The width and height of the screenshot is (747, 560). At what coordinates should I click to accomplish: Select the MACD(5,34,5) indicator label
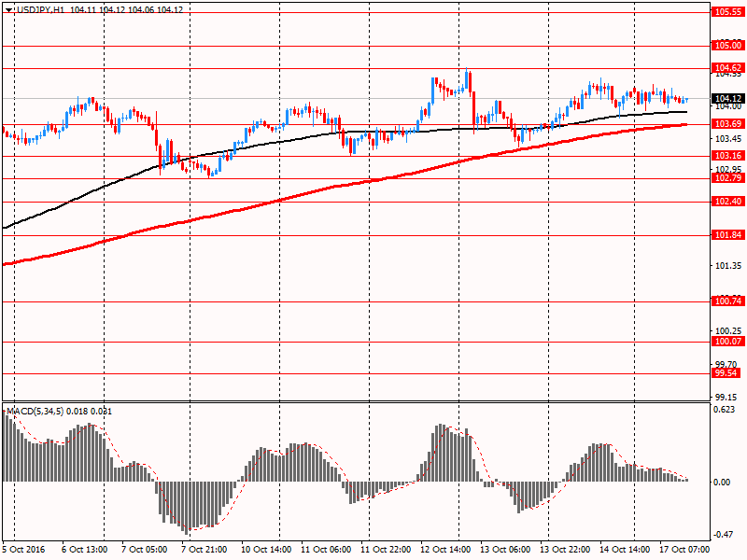35,411
